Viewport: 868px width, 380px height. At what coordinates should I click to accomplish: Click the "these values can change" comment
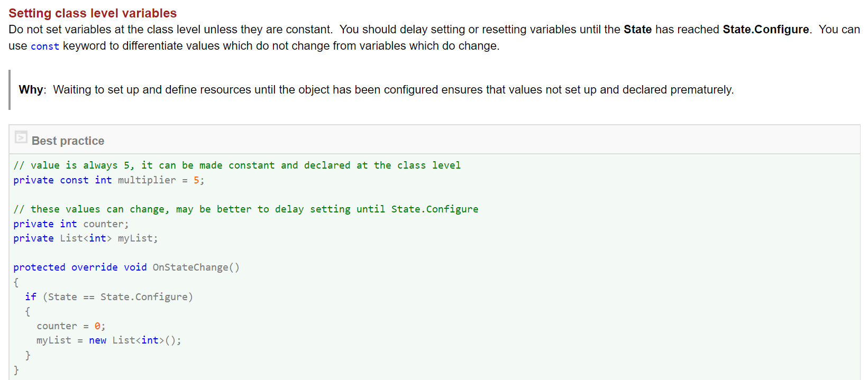click(245, 209)
